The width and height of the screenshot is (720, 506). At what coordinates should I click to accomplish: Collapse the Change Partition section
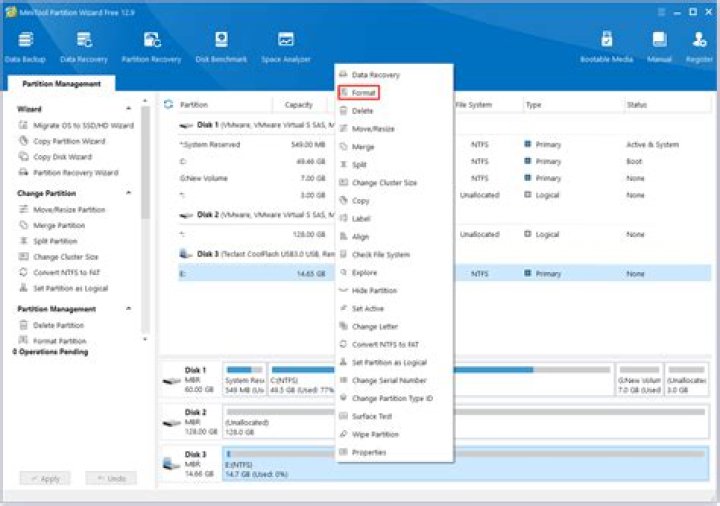128,193
